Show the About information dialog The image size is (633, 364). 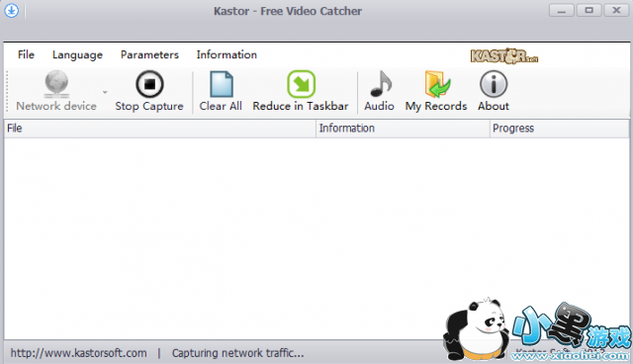(x=494, y=91)
